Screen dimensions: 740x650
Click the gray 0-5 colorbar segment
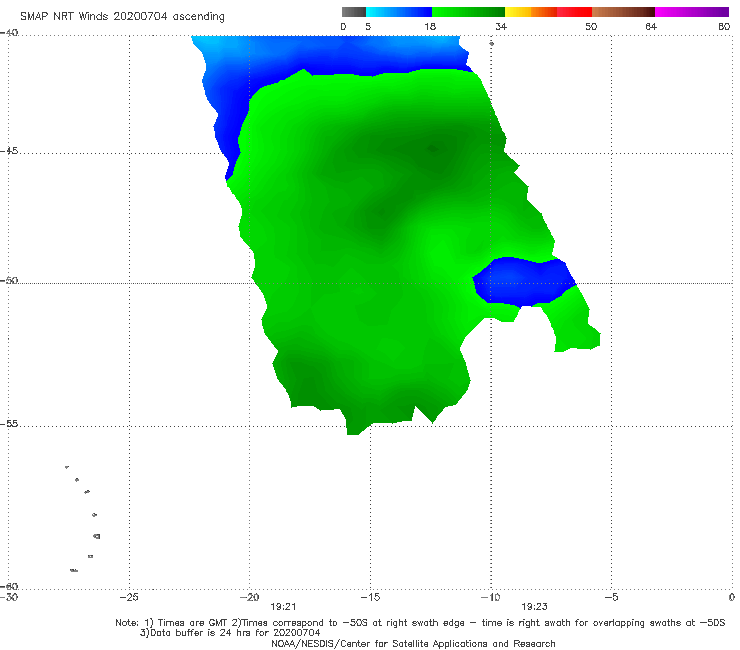[354, 12]
